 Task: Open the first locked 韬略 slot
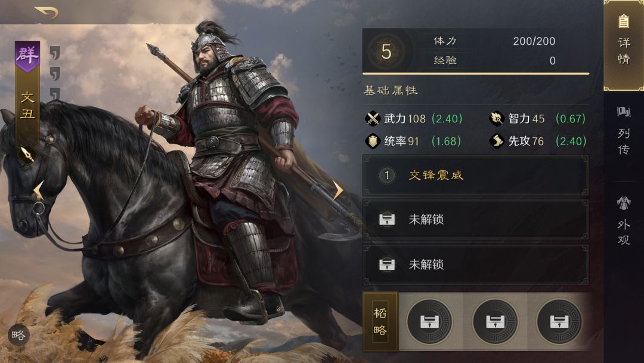(429, 321)
